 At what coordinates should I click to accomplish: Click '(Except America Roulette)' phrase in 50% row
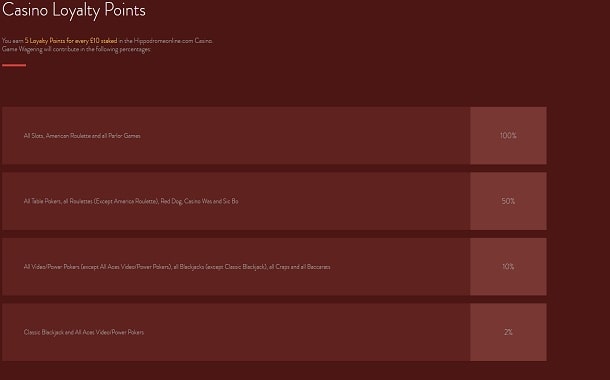(x=127, y=201)
